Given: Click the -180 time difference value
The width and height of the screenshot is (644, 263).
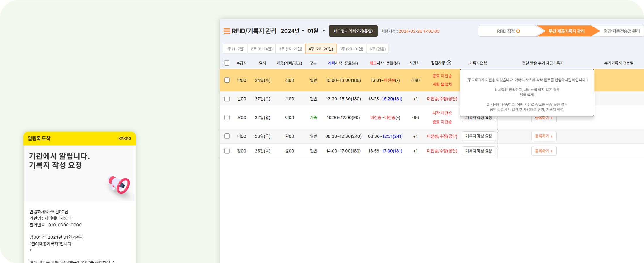Looking at the screenshot, I should click(x=415, y=80).
